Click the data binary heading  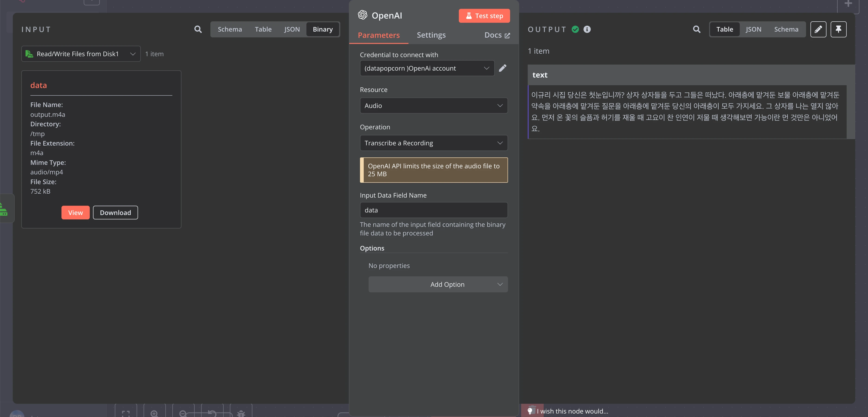[x=39, y=85]
